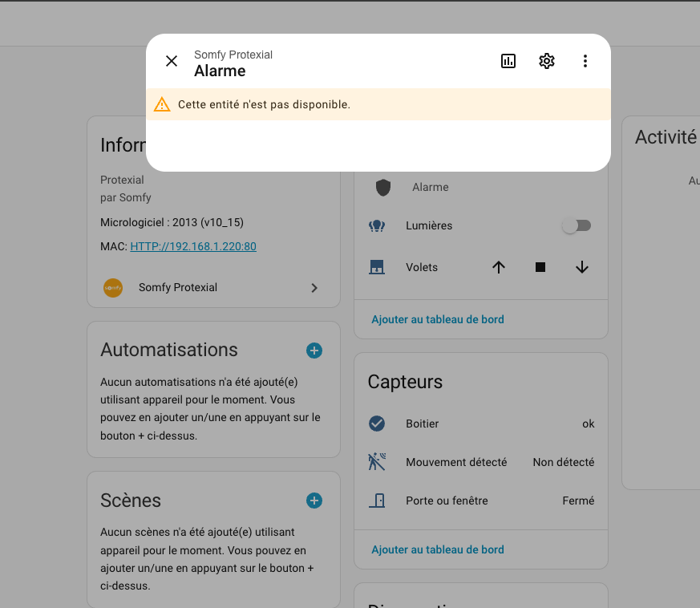Stop the Volets shutters

click(x=540, y=268)
